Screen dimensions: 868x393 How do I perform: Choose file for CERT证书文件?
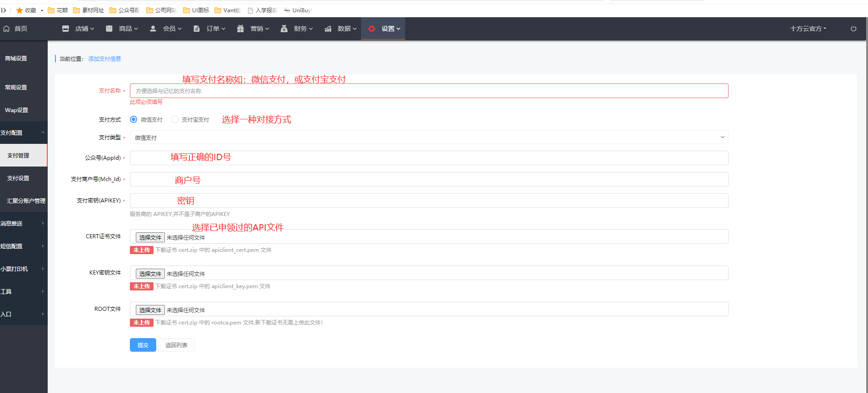(150, 237)
